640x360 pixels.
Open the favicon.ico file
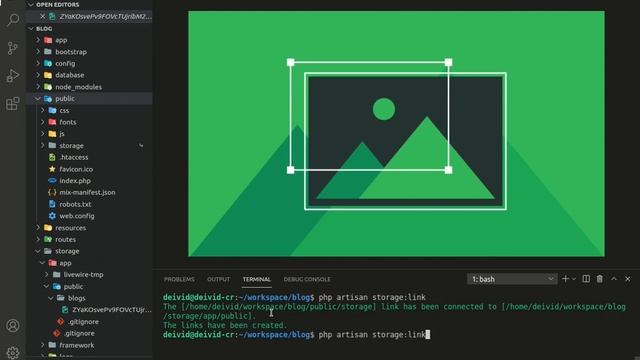click(89, 169)
